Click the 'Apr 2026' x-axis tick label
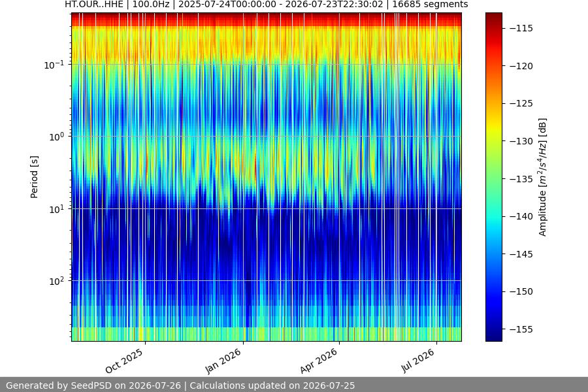The width and height of the screenshot is (588, 392). (319, 361)
